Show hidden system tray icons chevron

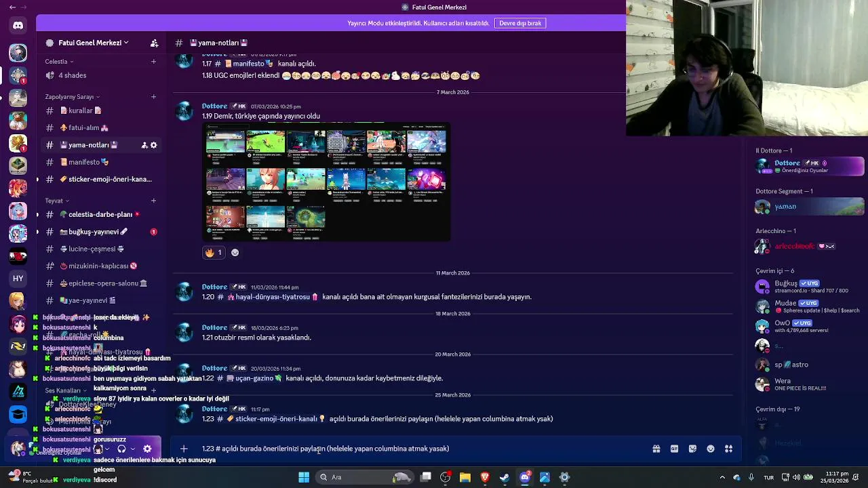722,477
